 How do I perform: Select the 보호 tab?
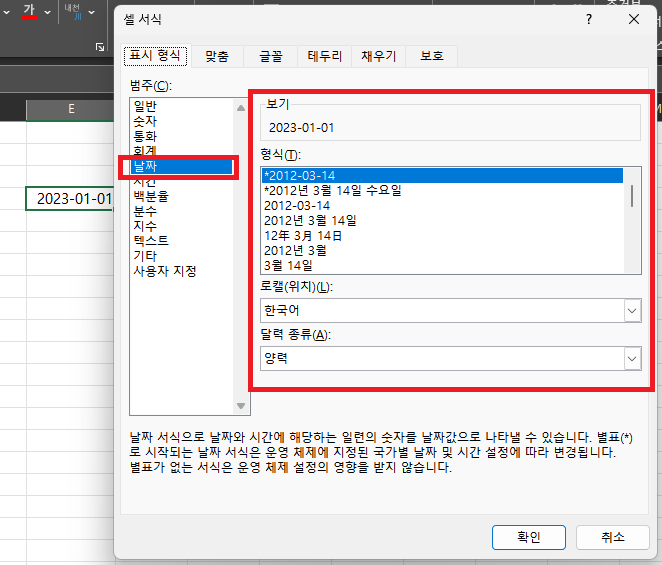click(431, 56)
